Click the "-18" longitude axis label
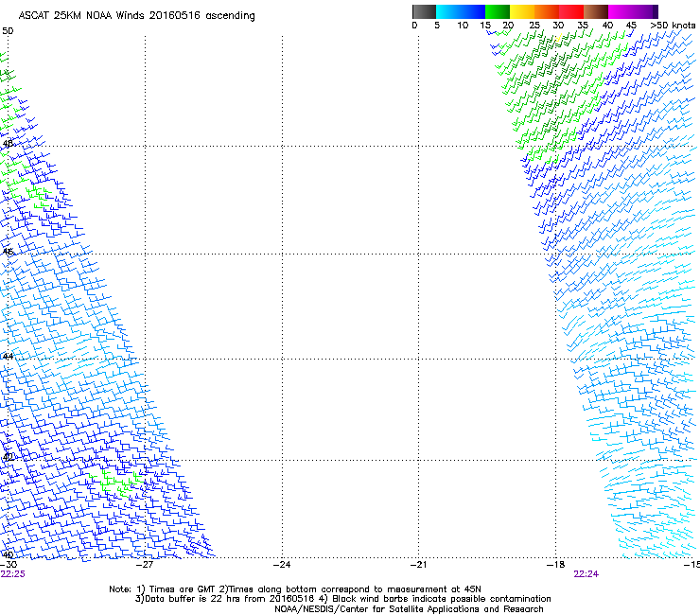The width and height of the screenshot is (700, 615). click(556, 565)
